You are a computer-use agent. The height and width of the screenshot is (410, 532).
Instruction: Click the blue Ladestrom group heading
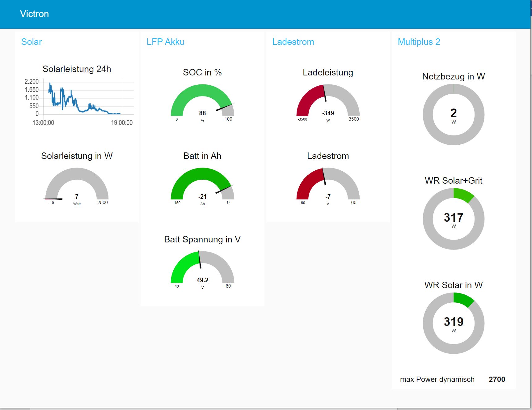pyautogui.click(x=293, y=42)
